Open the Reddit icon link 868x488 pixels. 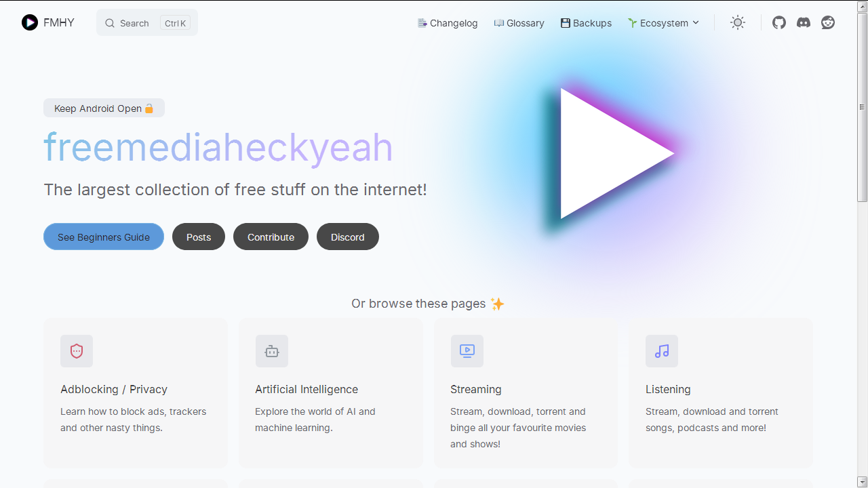pos(828,22)
